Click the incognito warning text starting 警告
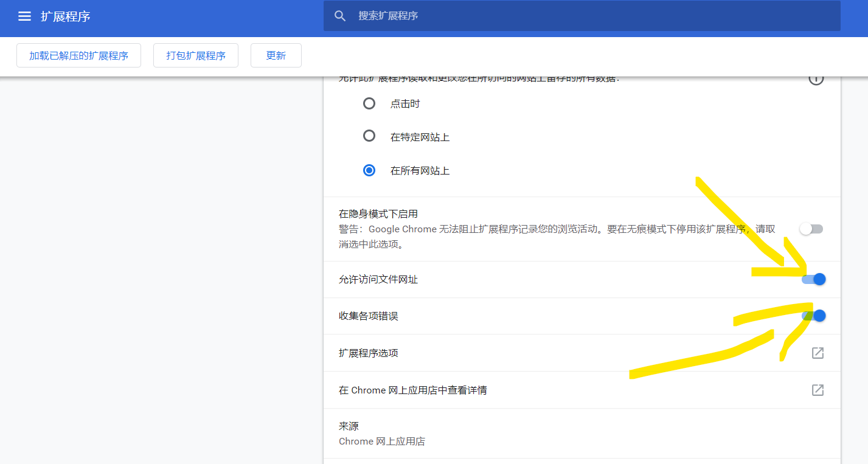868x464 pixels. point(557,237)
